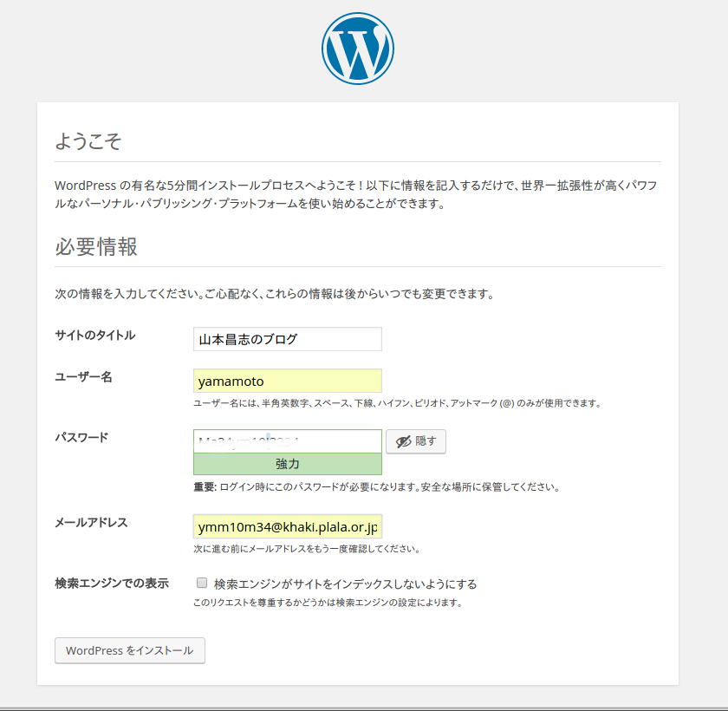Enable the search engine no-index checkbox
728x711 pixels.
(201, 583)
